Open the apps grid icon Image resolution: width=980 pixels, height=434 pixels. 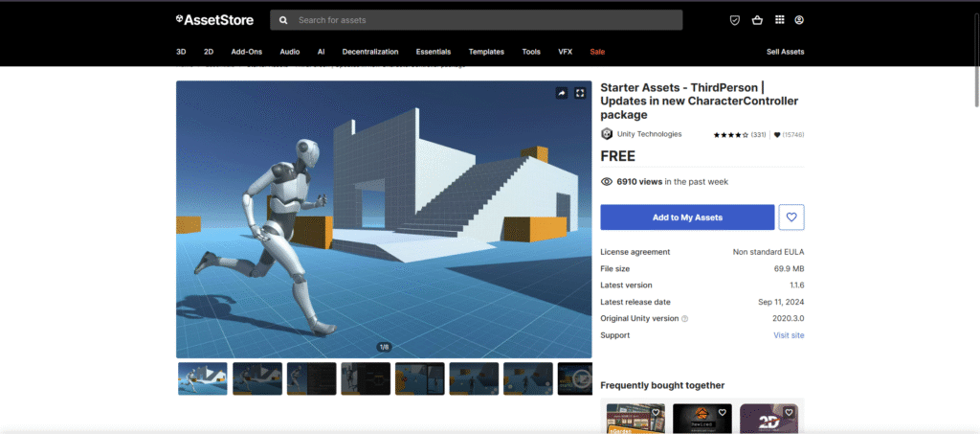(779, 20)
